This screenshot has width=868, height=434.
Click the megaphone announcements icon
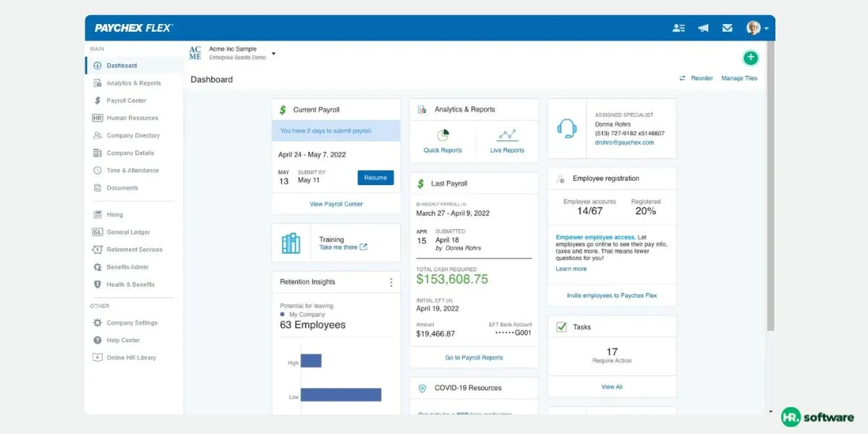703,28
